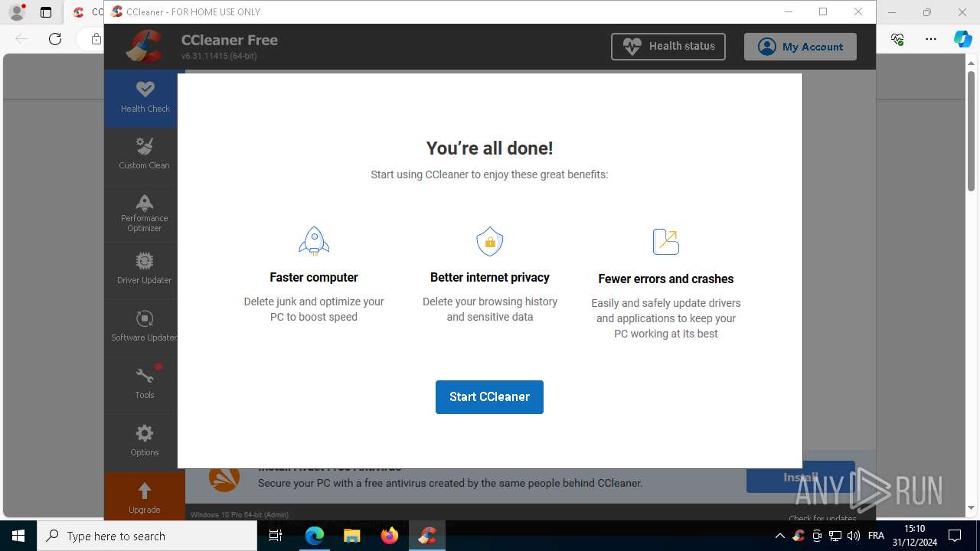This screenshot has height=551, width=980.
Task: Click the shield Better internet privacy icon
Action: [490, 241]
